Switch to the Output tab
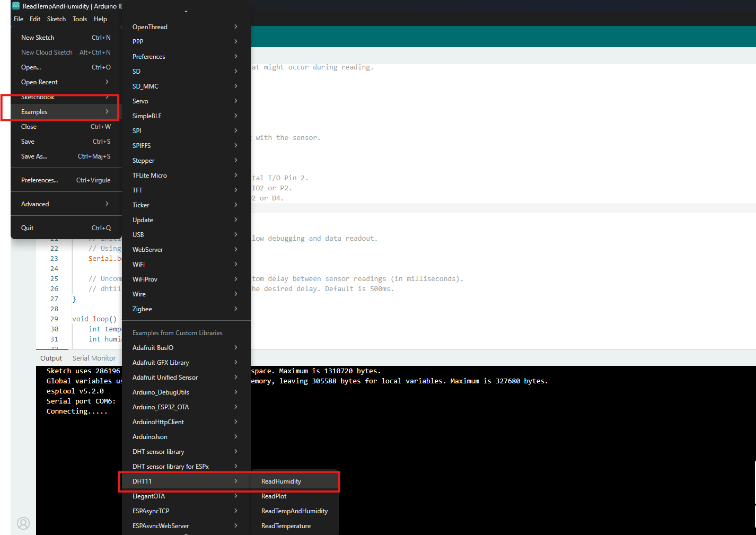 click(x=51, y=358)
